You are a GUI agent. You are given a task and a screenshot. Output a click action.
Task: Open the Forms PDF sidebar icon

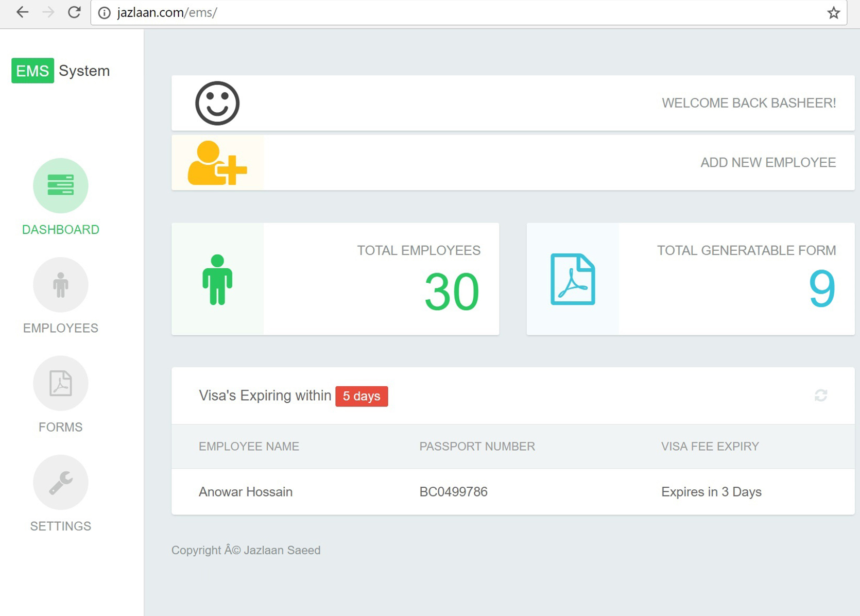point(61,383)
